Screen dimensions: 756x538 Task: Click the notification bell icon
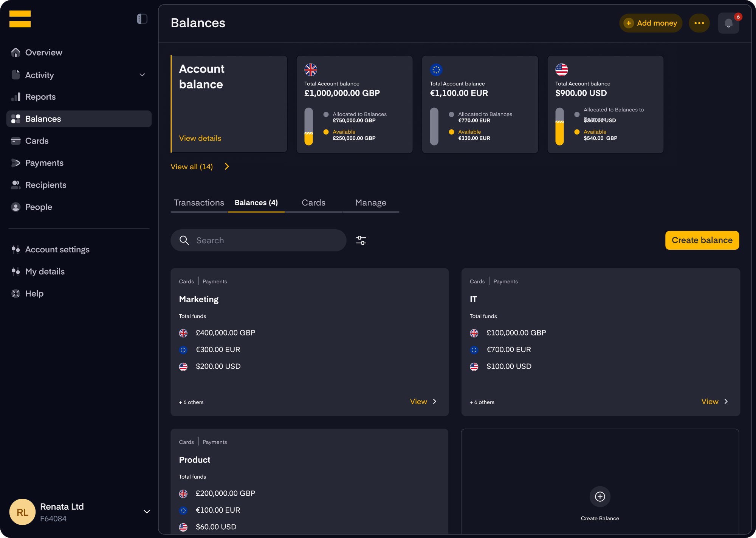click(728, 23)
